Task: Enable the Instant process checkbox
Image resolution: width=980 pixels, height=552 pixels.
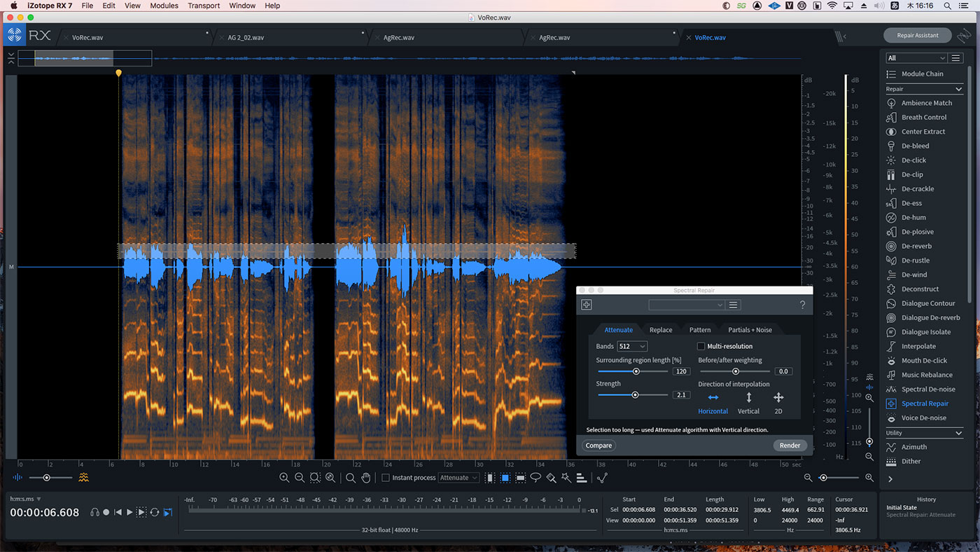Action: coord(385,478)
